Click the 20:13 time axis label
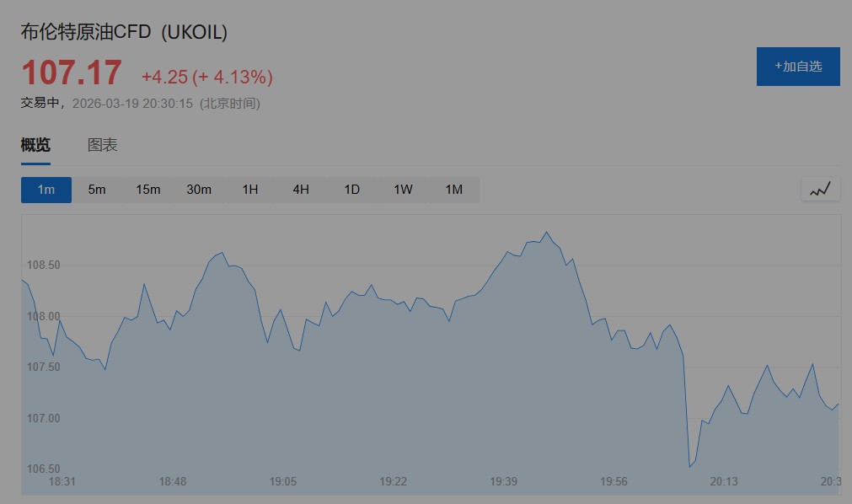852x504 pixels. (724, 481)
